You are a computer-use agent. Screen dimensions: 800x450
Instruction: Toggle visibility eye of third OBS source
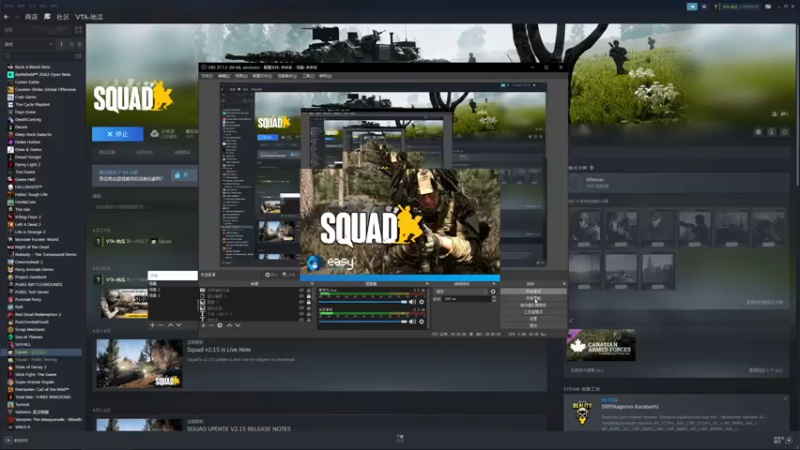(x=301, y=302)
